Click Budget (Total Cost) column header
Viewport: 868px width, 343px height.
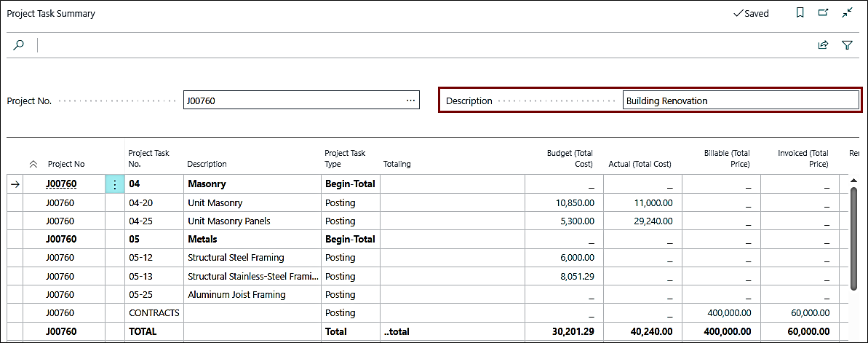pyautogui.click(x=570, y=159)
